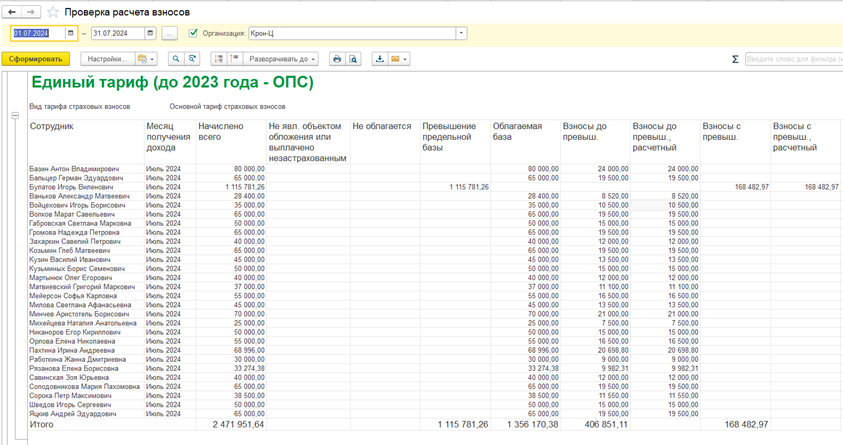Click the sum sigma icon

[x=735, y=59]
